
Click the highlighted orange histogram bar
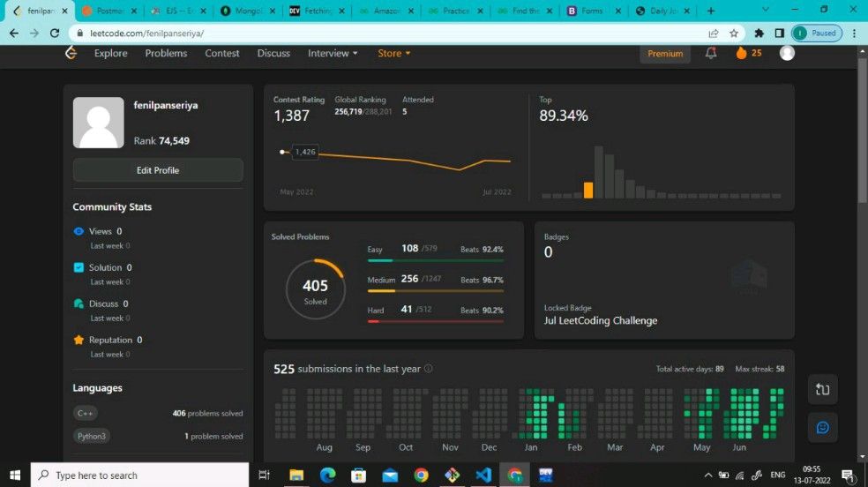[x=587, y=190]
